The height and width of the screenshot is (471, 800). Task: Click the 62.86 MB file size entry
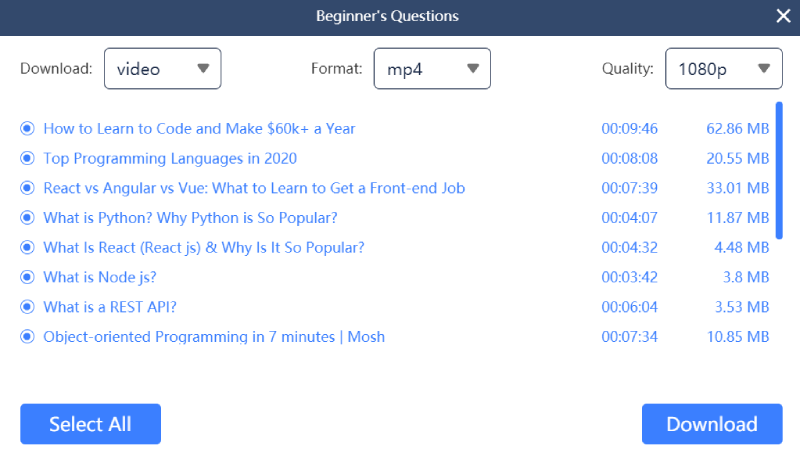[x=737, y=129]
